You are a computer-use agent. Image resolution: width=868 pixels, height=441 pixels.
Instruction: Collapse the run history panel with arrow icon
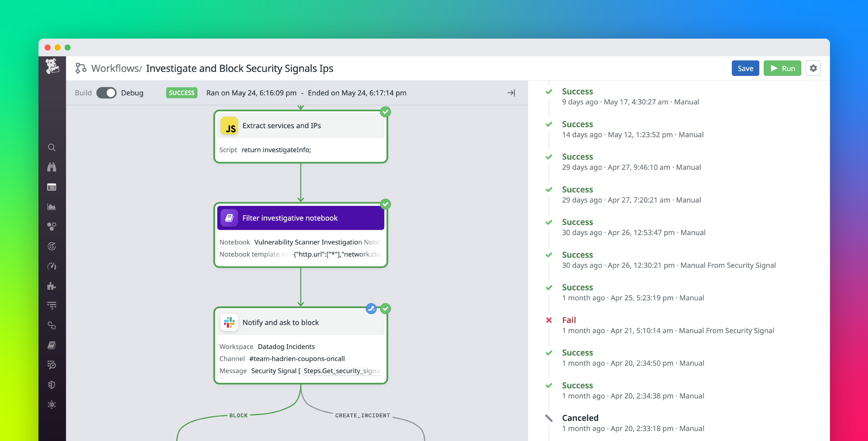click(511, 93)
